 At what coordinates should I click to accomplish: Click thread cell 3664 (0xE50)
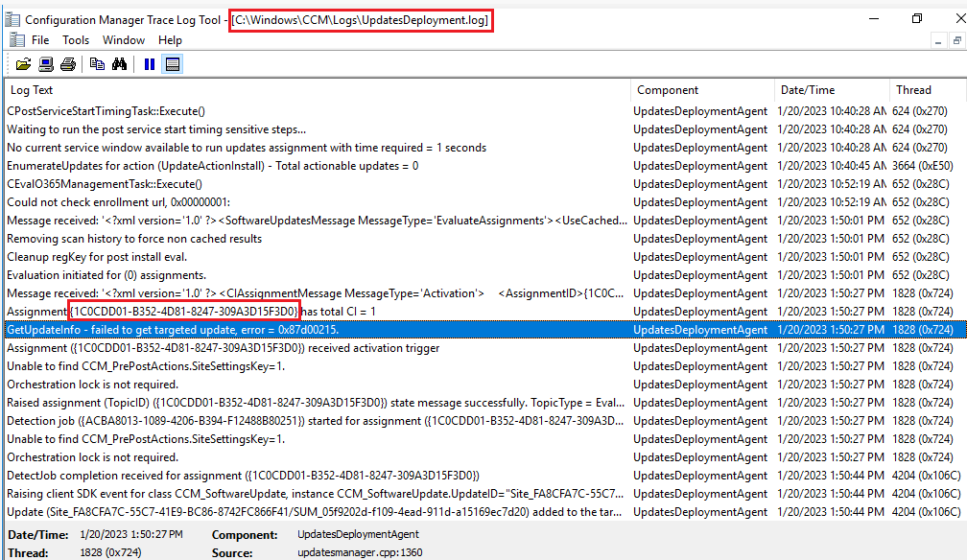923,166
